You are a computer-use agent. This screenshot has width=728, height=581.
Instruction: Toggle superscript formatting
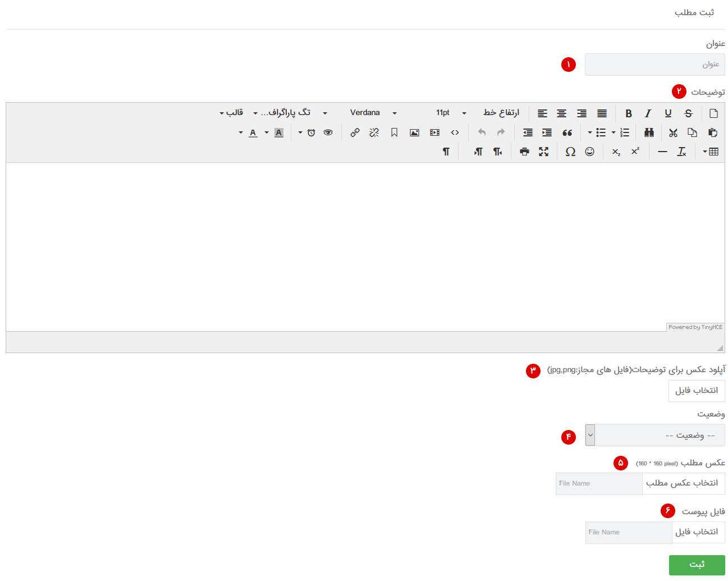point(635,152)
